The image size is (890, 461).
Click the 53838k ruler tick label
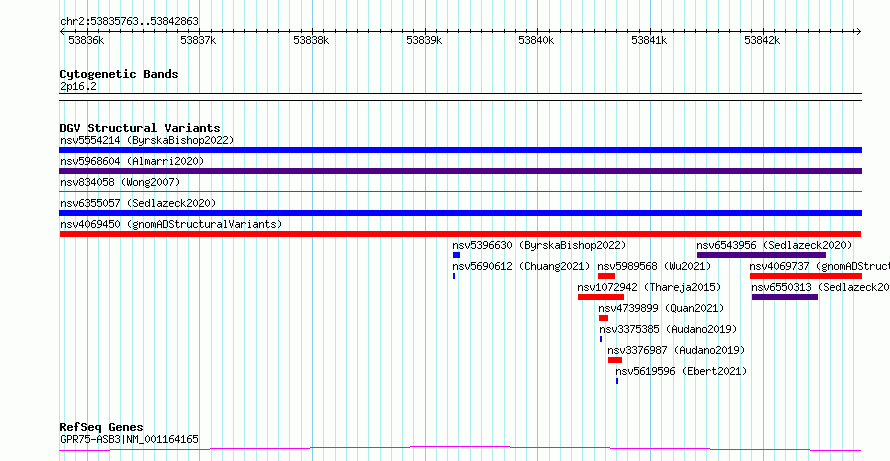311,40
